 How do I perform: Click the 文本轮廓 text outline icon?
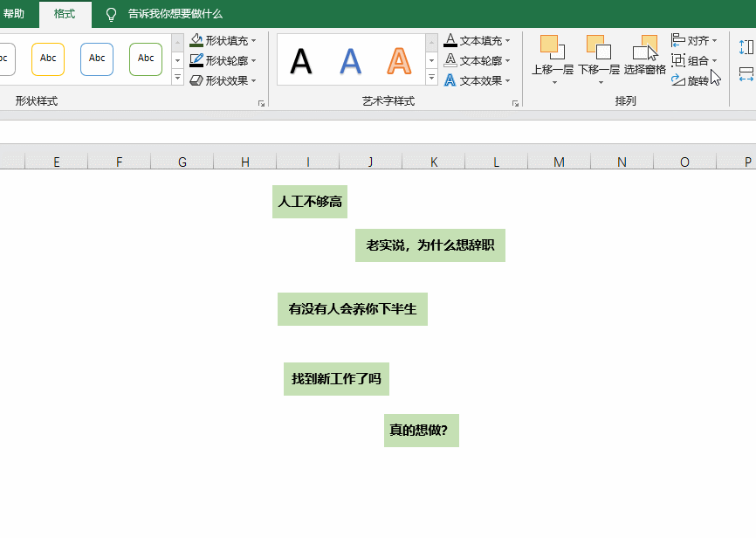[450, 60]
